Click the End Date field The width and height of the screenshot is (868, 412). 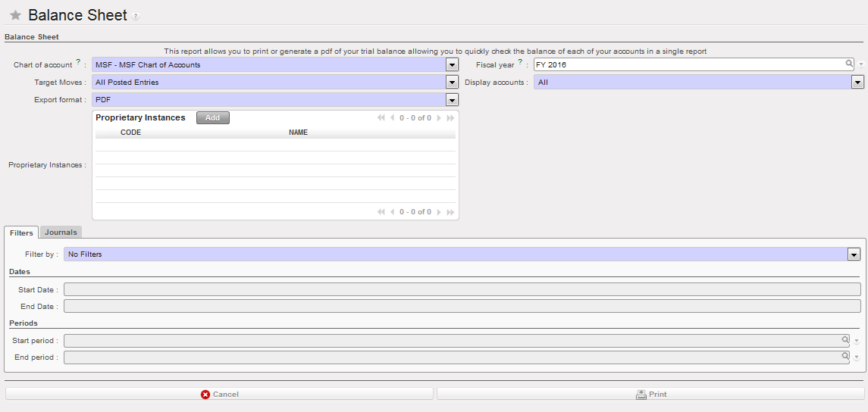(462, 307)
